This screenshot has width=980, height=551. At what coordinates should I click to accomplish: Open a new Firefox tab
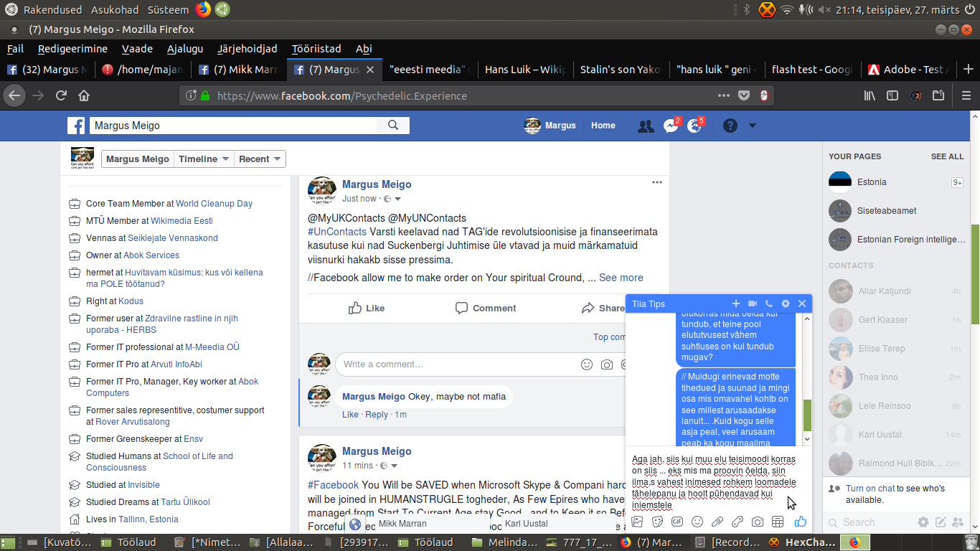point(969,70)
